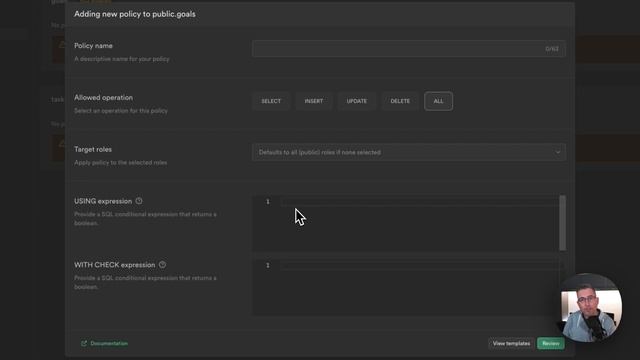The image size is (640, 360).
Task: Click the green Review button
Action: pos(551,343)
